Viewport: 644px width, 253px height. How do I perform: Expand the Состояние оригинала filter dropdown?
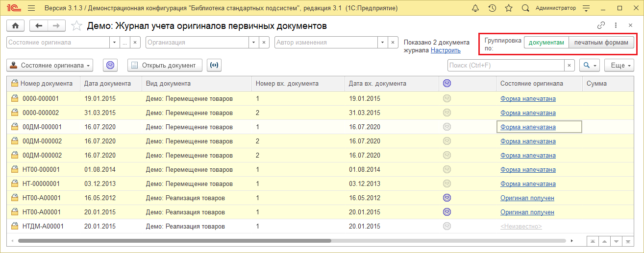point(114,43)
